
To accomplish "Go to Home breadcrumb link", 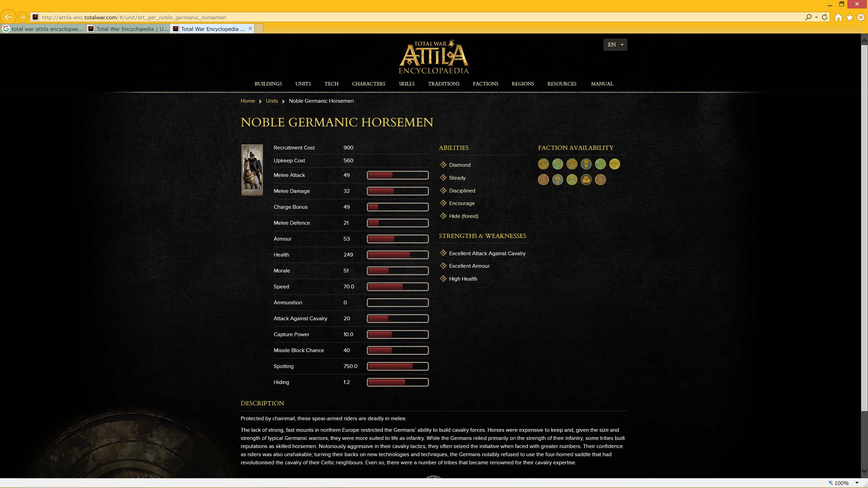I will pos(248,101).
